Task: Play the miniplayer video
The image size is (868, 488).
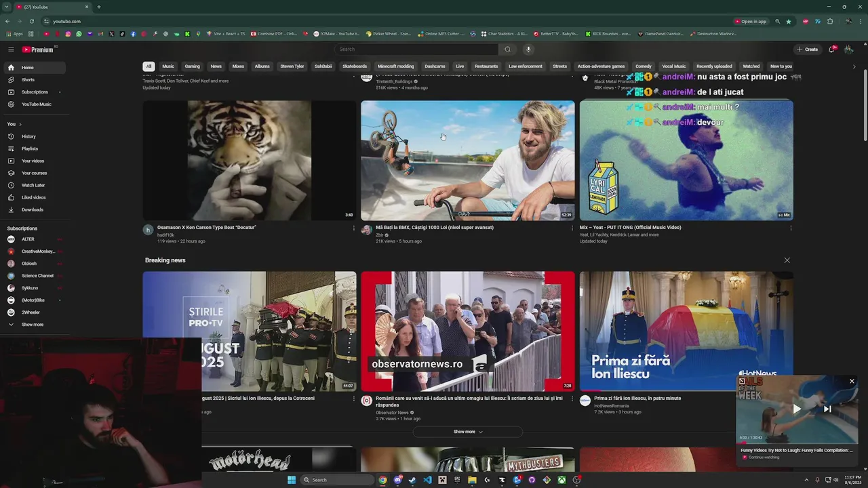Action: [797, 409]
